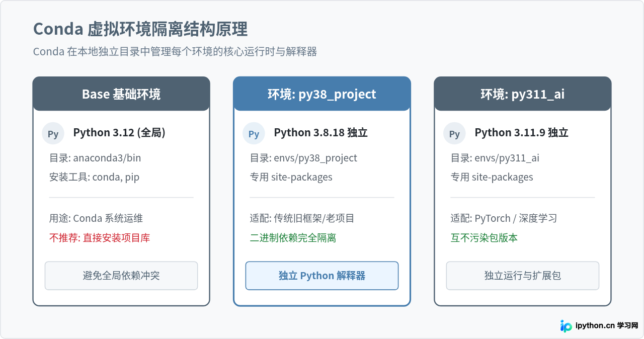The image size is (644, 339).
Task: Click the text 目录: anaconda3/bin
Action: [x=95, y=158]
